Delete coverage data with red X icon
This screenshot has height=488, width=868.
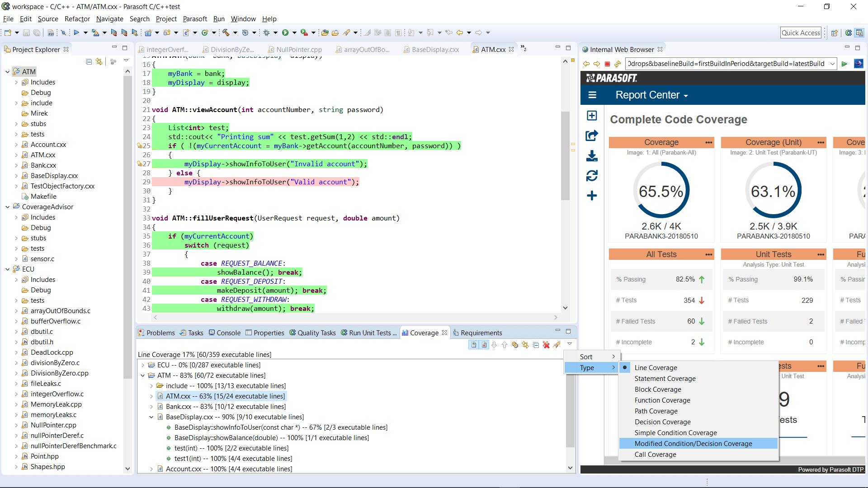[546, 345]
